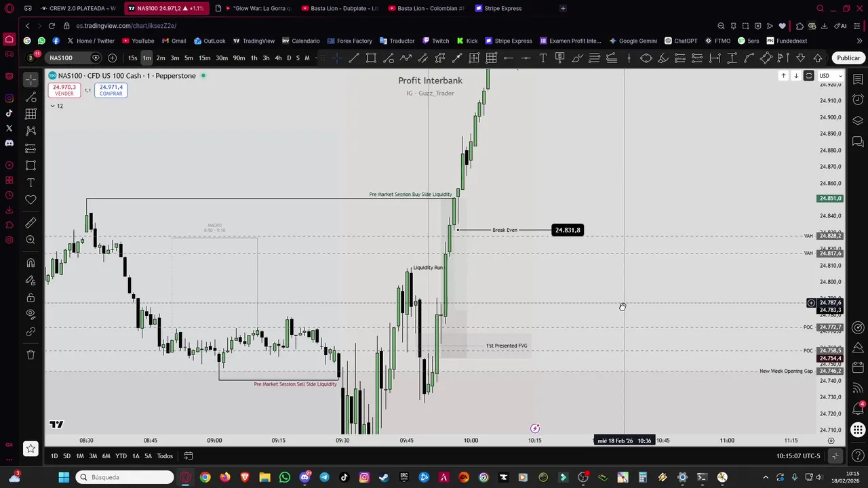Viewport: 868px width, 488px height.
Task: Select the YTD date range
Action: point(121,456)
